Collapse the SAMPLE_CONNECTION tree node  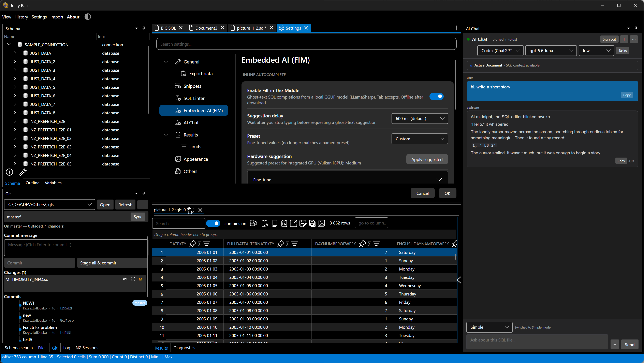pyautogui.click(x=9, y=44)
